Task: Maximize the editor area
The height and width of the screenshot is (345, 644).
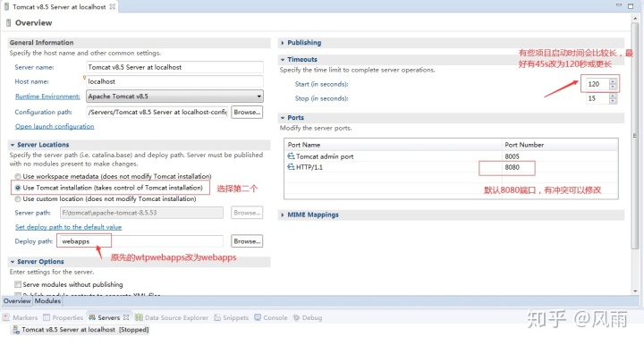Action: 631,5
